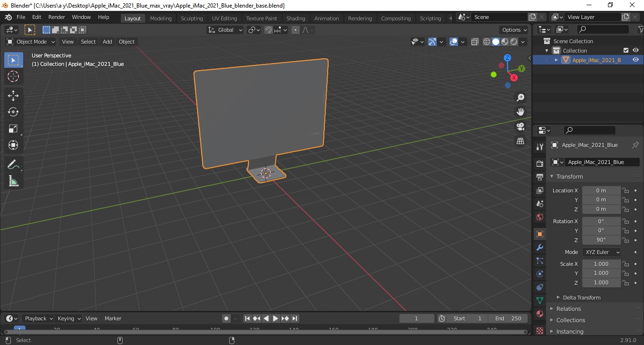Open the Physics properties tab
This screenshot has height=345, width=644.
(539, 274)
